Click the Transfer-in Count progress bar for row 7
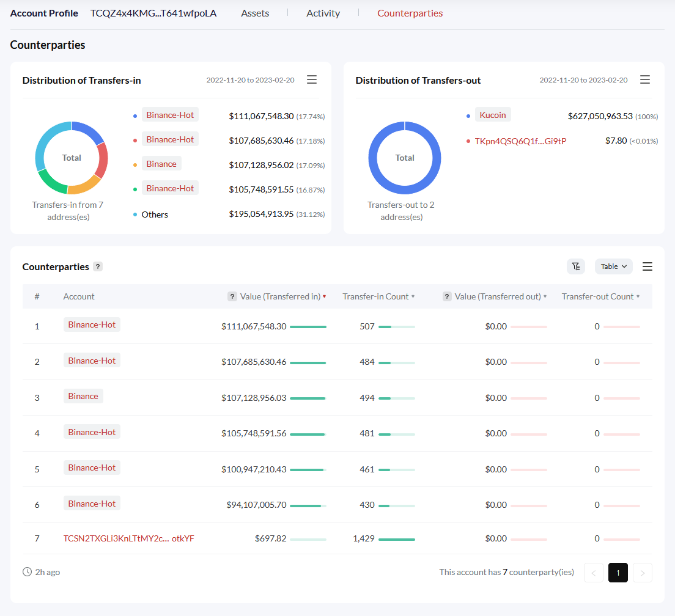 click(398, 540)
